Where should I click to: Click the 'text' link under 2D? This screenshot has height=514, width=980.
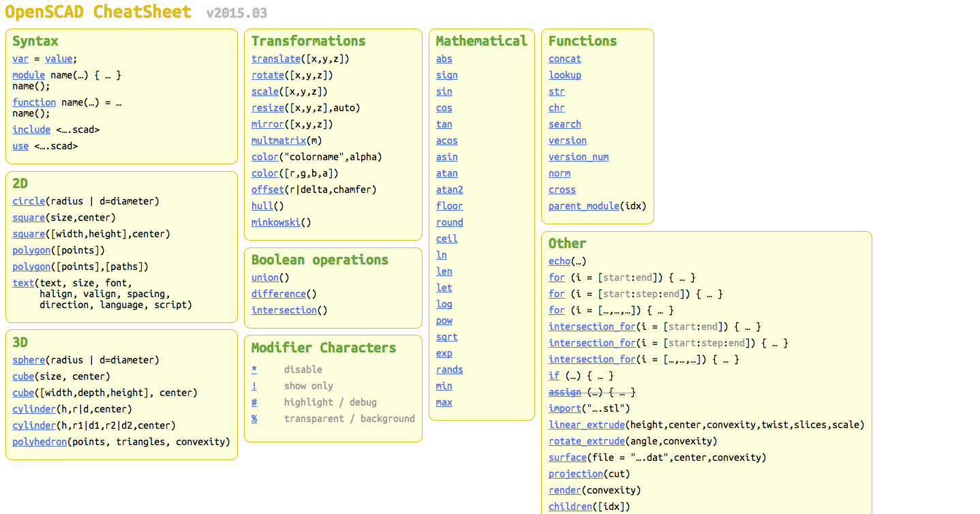click(23, 283)
